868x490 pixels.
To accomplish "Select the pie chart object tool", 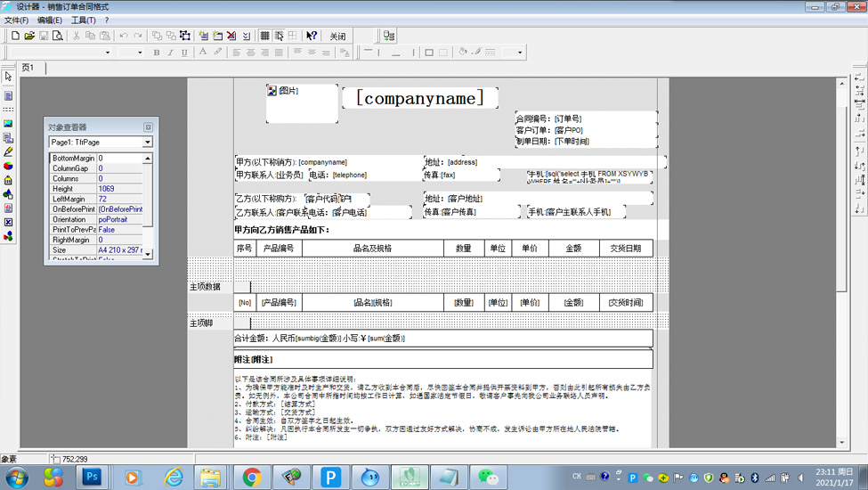I will pyautogui.click(x=8, y=166).
